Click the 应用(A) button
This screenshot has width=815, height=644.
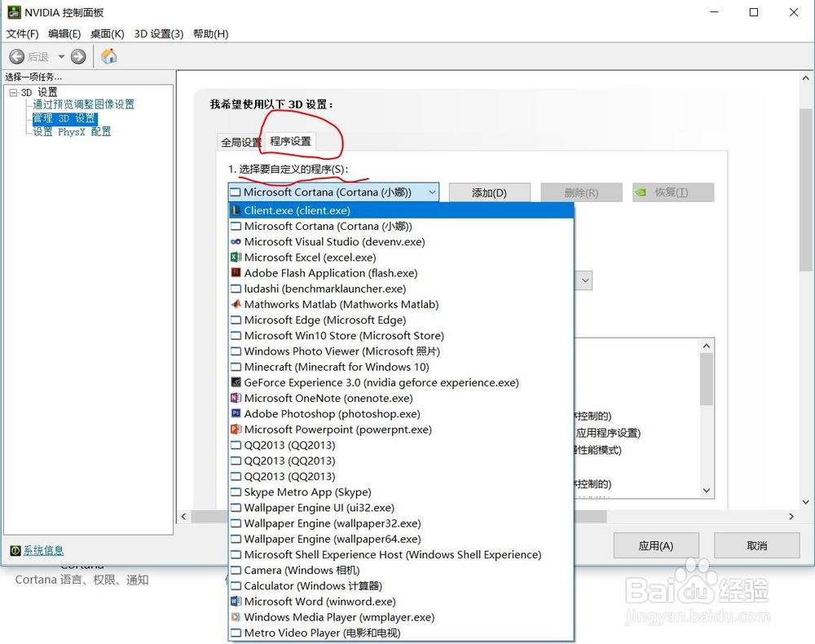click(x=656, y=545)
